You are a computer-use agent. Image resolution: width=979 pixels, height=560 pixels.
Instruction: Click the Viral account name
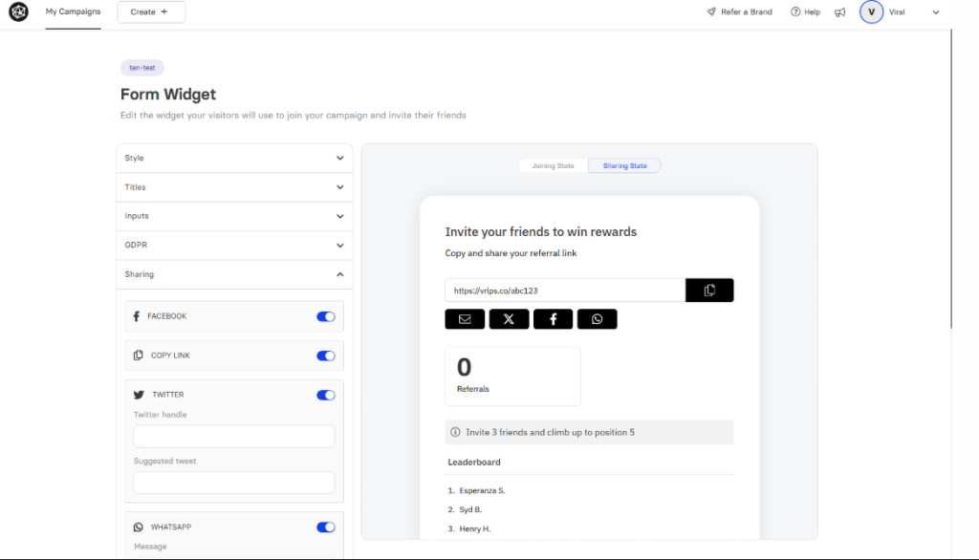[897, 11]
